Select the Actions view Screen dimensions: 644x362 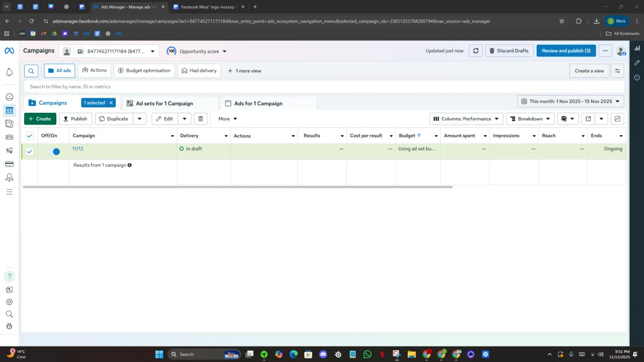tap(94, 70)
